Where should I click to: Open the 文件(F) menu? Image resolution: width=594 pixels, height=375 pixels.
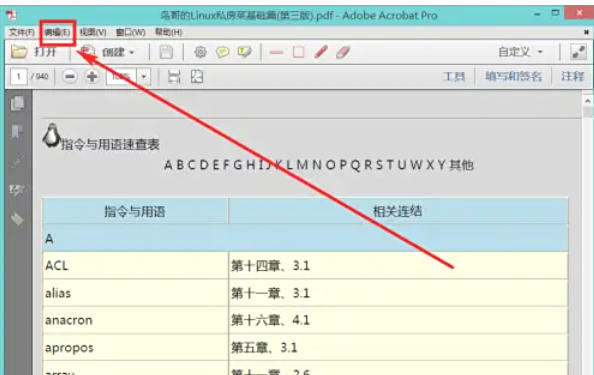22,33
